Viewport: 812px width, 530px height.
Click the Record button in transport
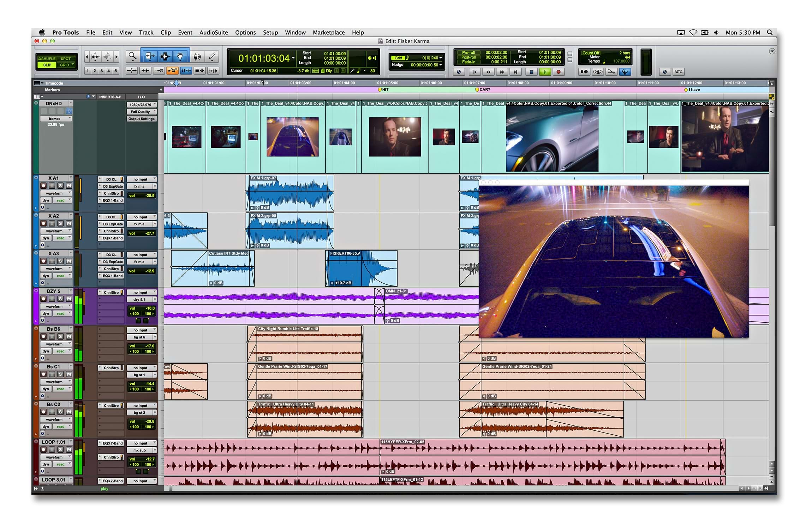pyautogui.click(x=559, y=72)
